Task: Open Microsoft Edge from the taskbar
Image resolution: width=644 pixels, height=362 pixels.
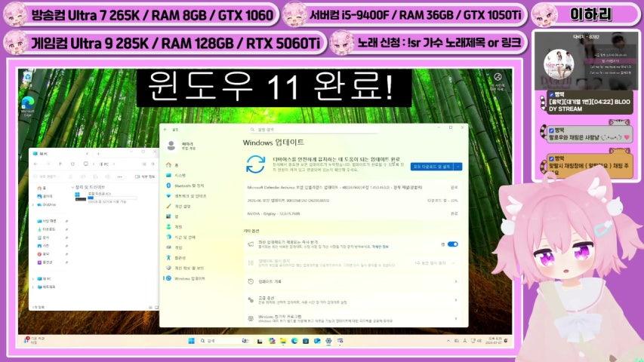Action: coord(294,341)
